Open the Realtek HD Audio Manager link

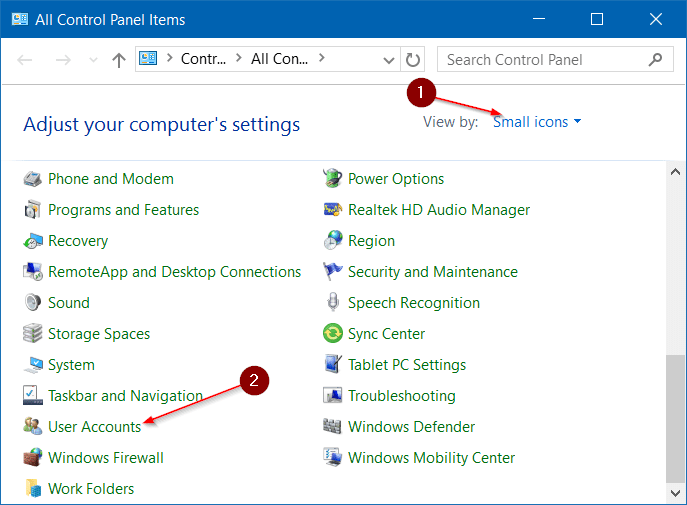tap(439, 210)
